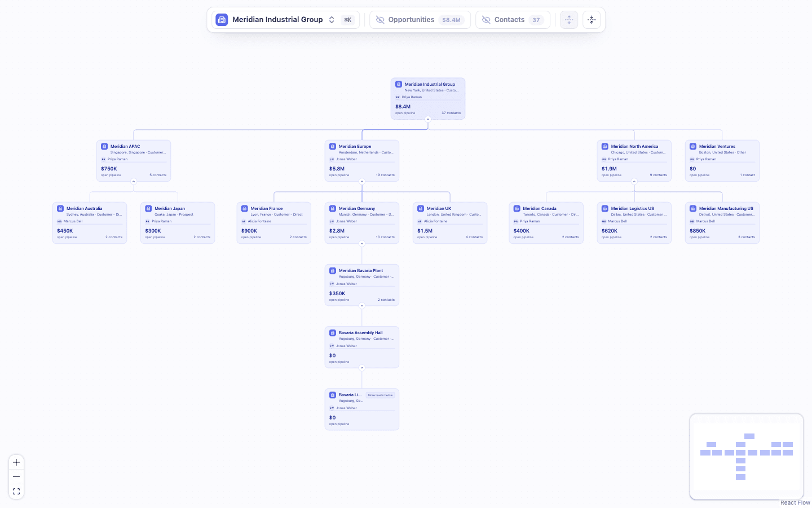Click 10 contacts on Meridian Germany card
Viewport: 812px width, 508px height.
click(x=385, y=237)
